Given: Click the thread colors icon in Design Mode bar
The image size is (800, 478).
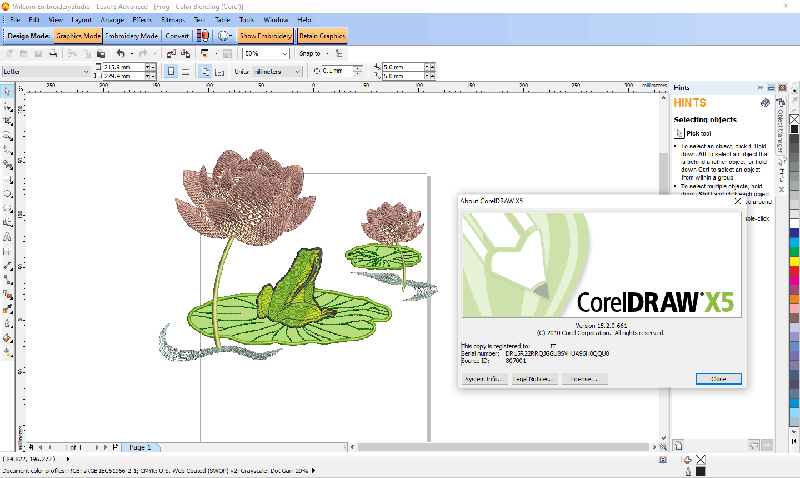Looking at the screenshot, I should coord(203,36).
